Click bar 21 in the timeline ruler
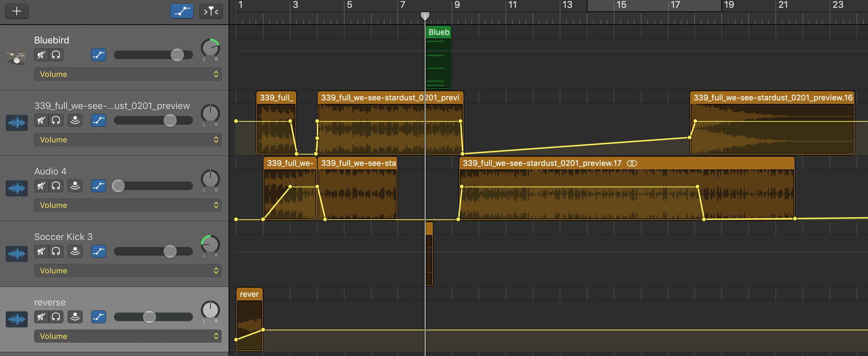 point(783,5)
